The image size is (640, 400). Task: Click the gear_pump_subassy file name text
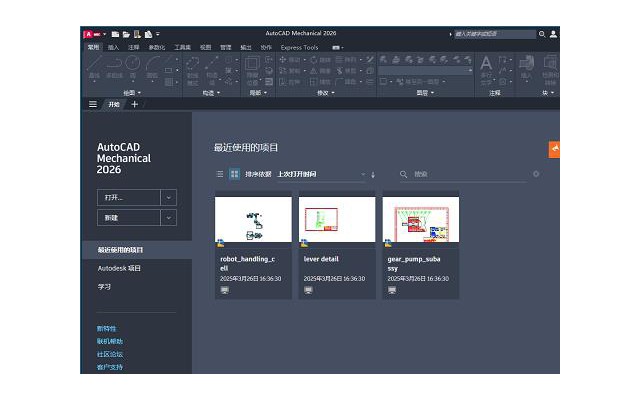[413, 264]
